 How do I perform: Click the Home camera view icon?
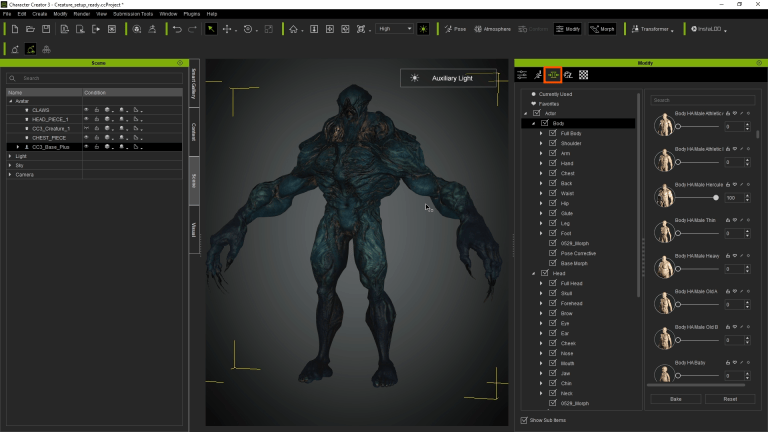(x=293, y=29)
